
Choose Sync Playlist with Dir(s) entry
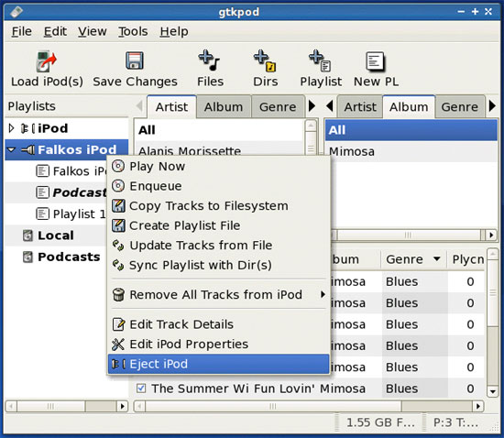pyautogui.click(x=219, y=265)
